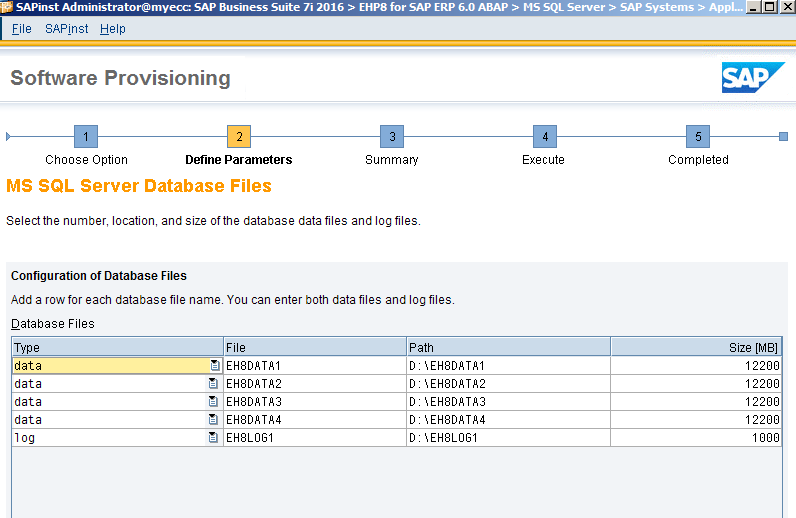Select step 1 Choose Option box
The image size is (796, 518).
(86, 137)
